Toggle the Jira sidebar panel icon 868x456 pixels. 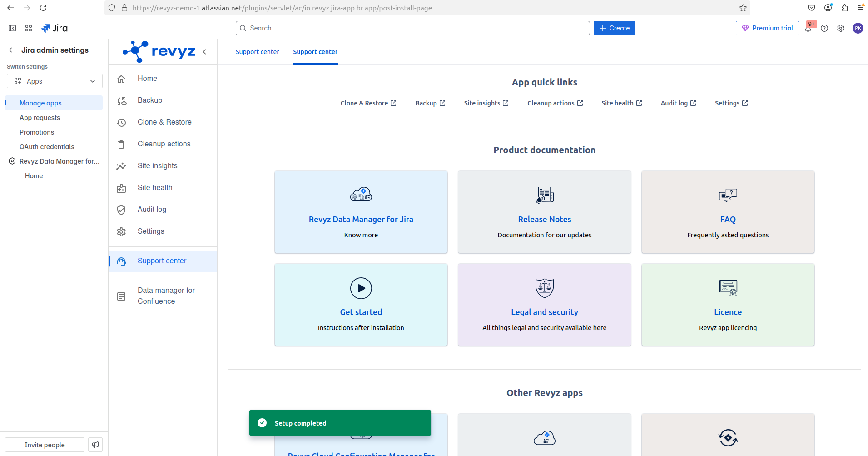pyautogui.click(x=12, y=28)
